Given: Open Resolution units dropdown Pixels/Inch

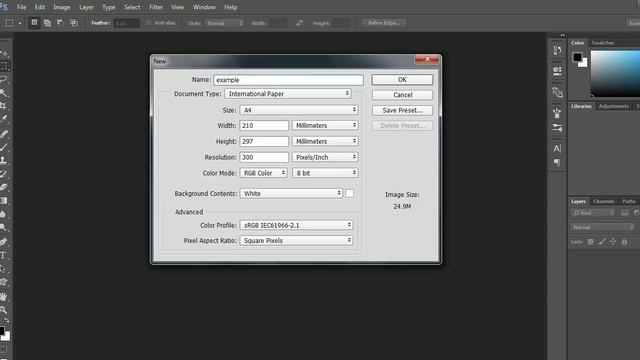Looking at the screenshot, I should (x=325, y=157).
